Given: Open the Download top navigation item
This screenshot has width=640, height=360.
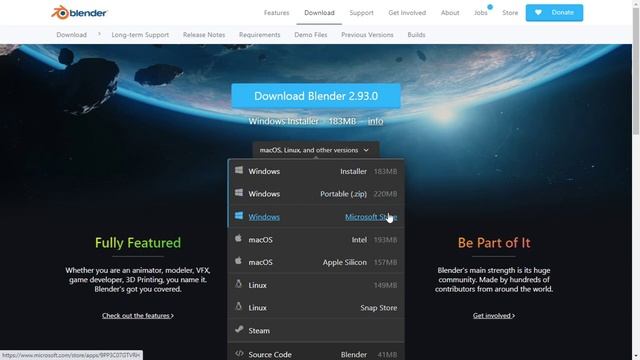Looking at the screenshot, I should tap(319, 13).
